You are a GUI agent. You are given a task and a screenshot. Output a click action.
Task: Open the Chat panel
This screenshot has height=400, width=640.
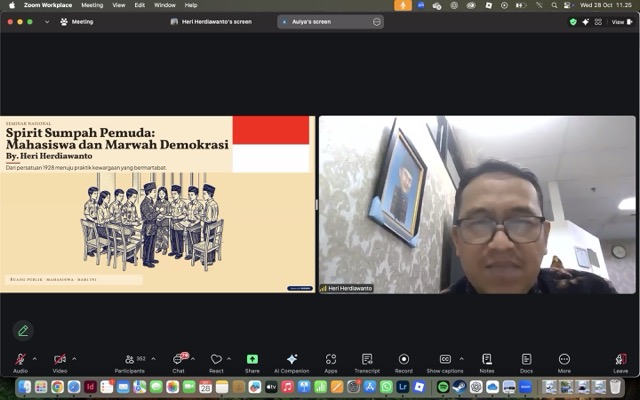pos(178,362)
